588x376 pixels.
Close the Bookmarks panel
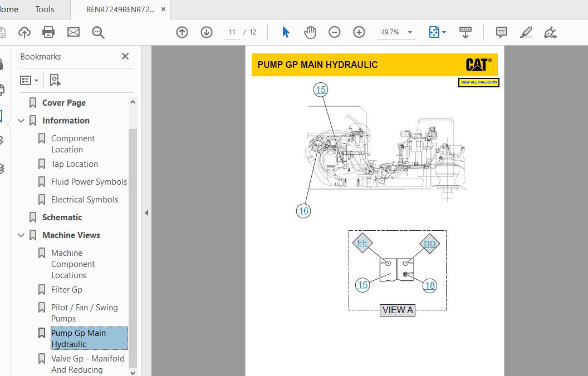pos(125,56)
